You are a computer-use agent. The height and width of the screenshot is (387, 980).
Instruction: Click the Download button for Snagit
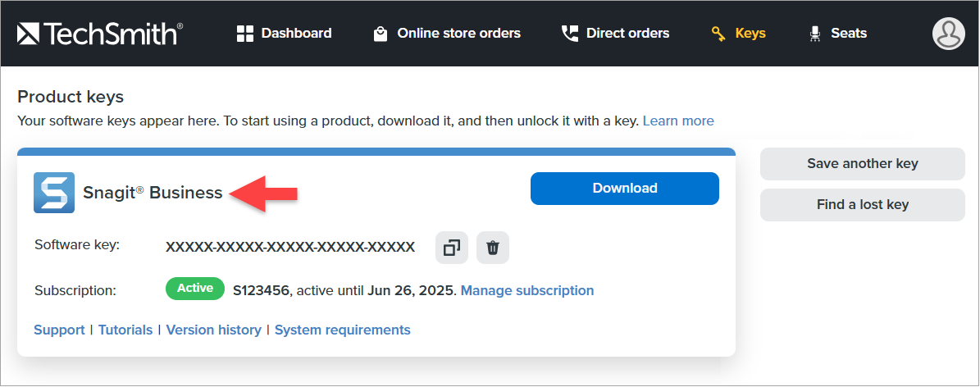pos(624,189)
